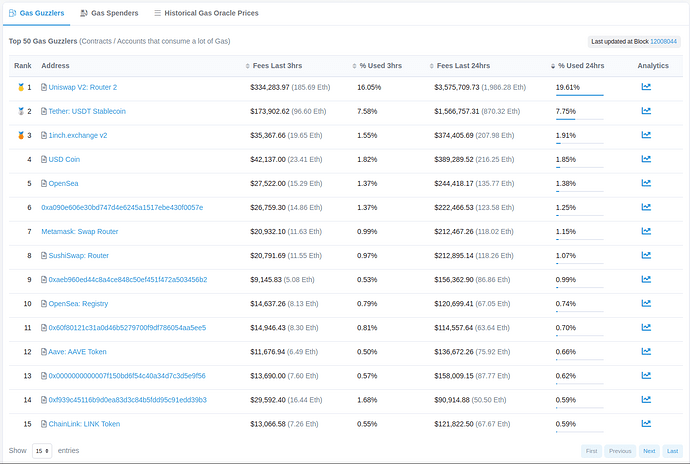Screen dimensions: 690x464
Task: Select 24hr fee value $3,575,709.73
Action: [x=457, y=87]
